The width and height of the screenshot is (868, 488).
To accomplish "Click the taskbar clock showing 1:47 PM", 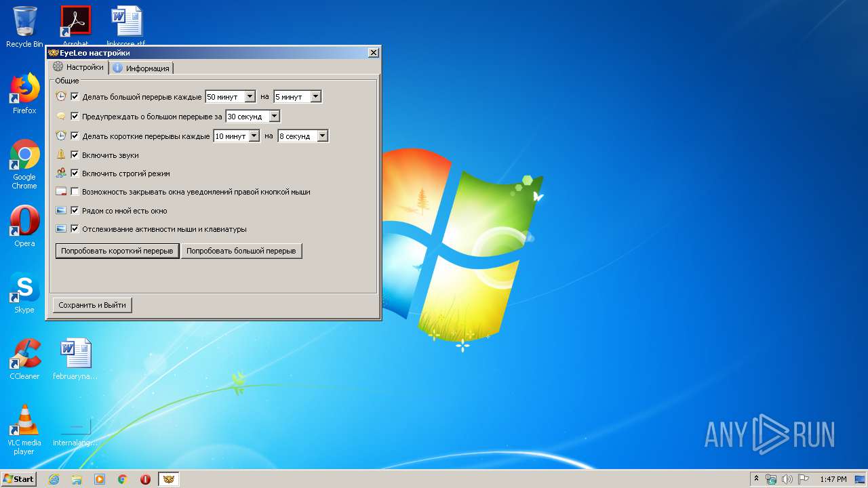I will click(833, 479).
